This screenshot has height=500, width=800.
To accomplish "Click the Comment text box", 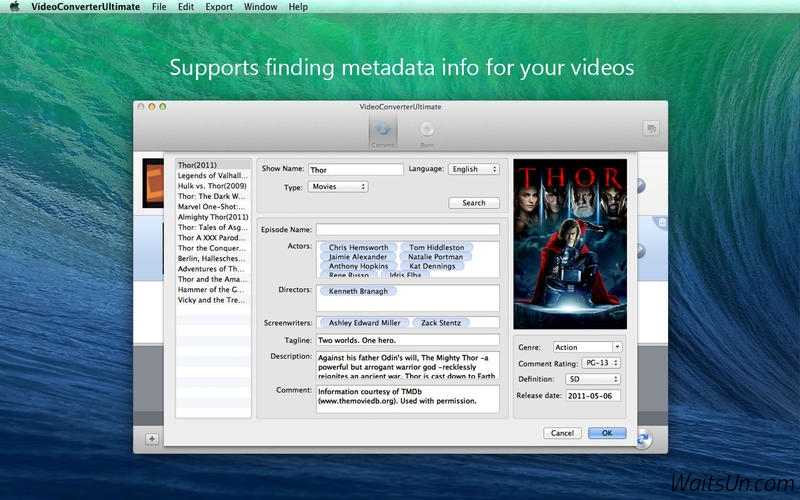I will tap(408, 398).
